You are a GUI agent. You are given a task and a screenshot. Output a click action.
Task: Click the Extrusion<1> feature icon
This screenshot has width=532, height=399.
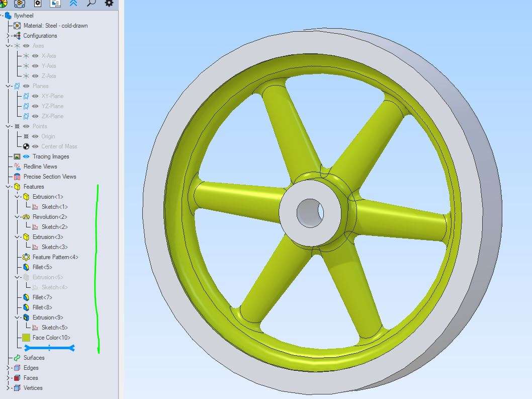click(x=26, y=197)
